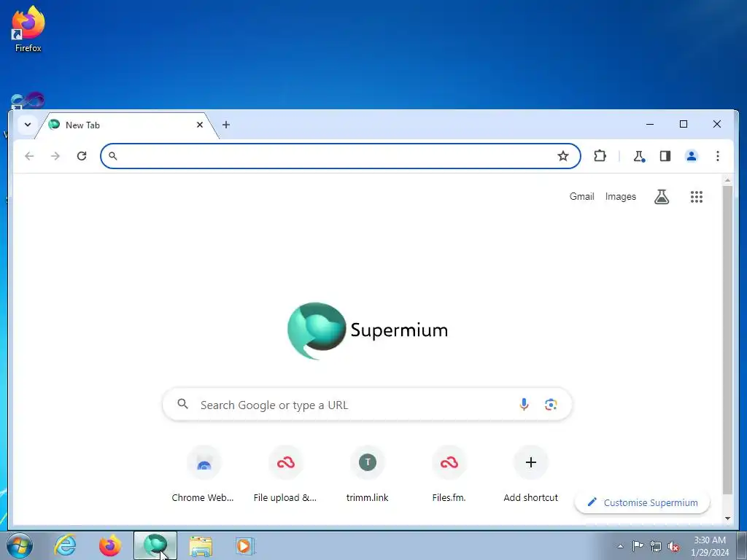Image resolution: width=747 pixels, height=560 pixels.
Task: Open the File upload & shortcut
Action: click(x=285, y=475)
